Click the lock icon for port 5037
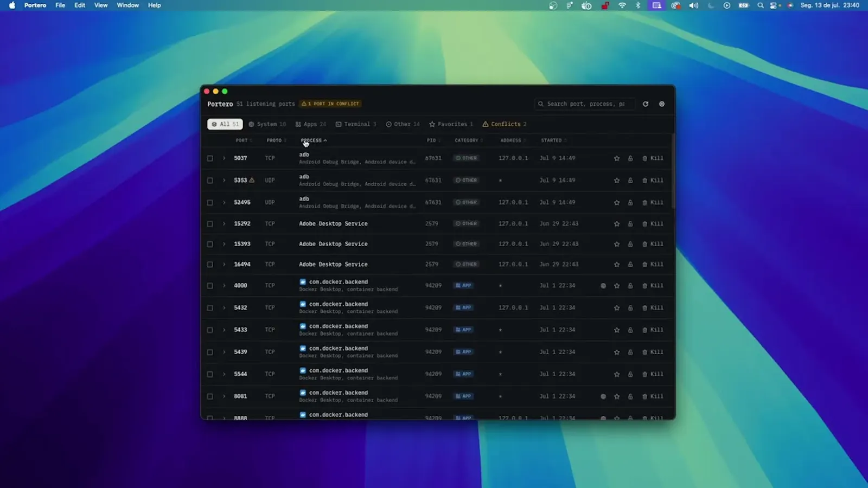The image size is (868, 488). pyautogui.click(x=630, y=158)
